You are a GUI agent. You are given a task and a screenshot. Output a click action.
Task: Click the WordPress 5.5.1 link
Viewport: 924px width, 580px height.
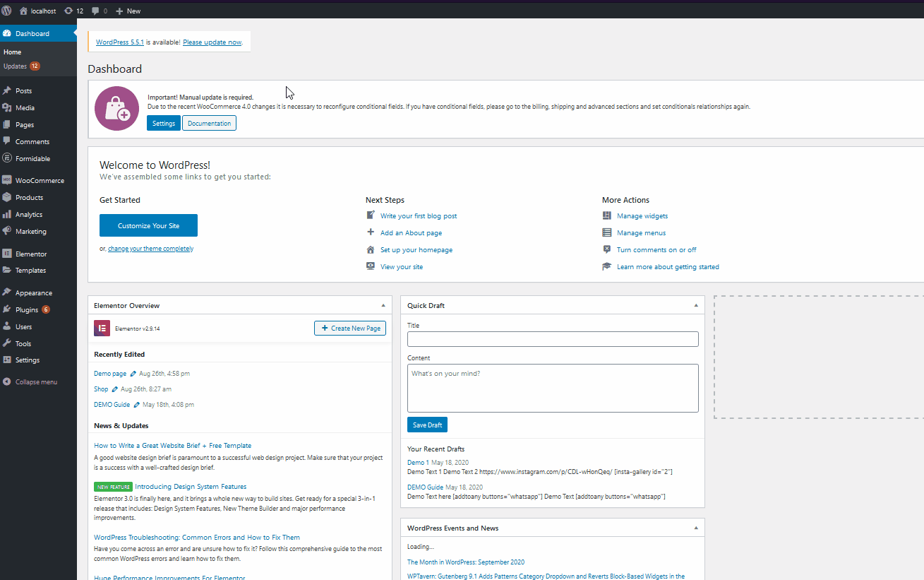[120, 42]
